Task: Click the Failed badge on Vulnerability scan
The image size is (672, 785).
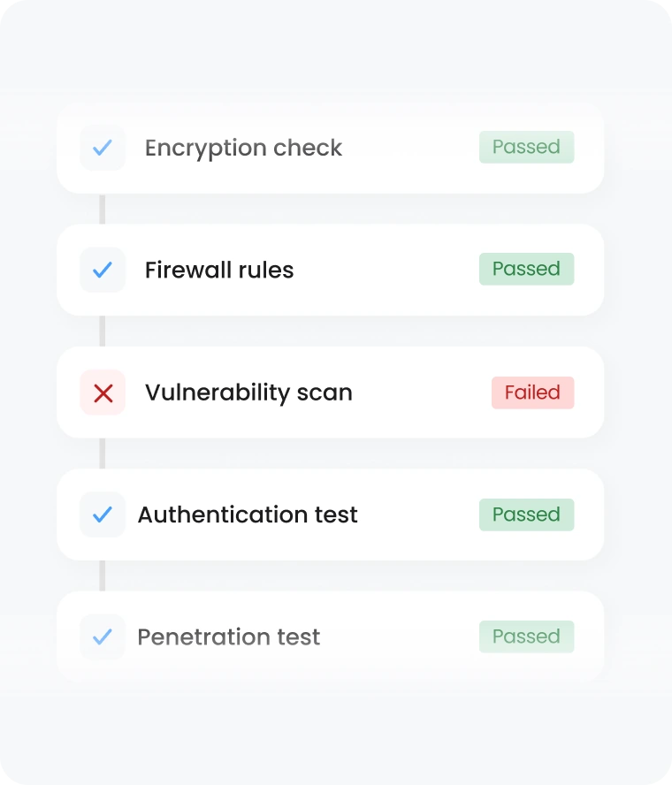Action: pos(532,392)
